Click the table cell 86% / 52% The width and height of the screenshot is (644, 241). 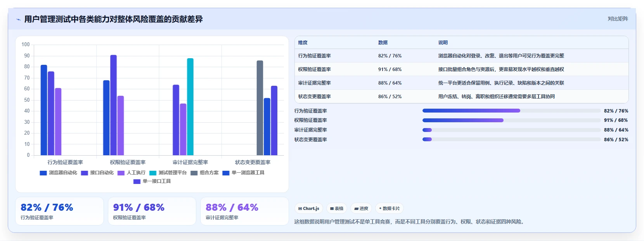tap(390, 97)
